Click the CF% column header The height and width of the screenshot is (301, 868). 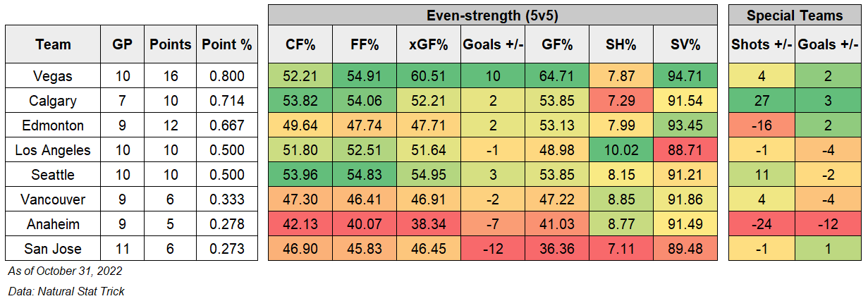300,44
